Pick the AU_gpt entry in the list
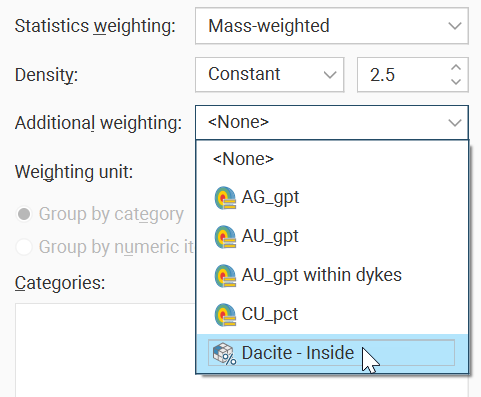The width and height of the screenshot is (481, 397). point(332,236)
